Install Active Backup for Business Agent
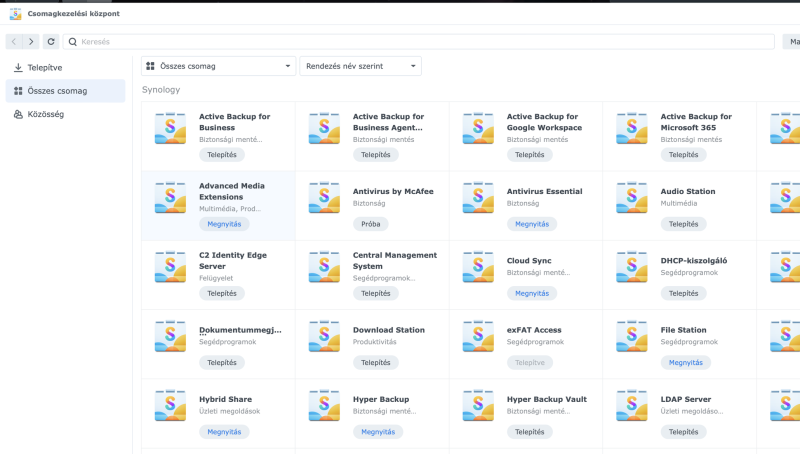The image size is (800, 454). 376,155
